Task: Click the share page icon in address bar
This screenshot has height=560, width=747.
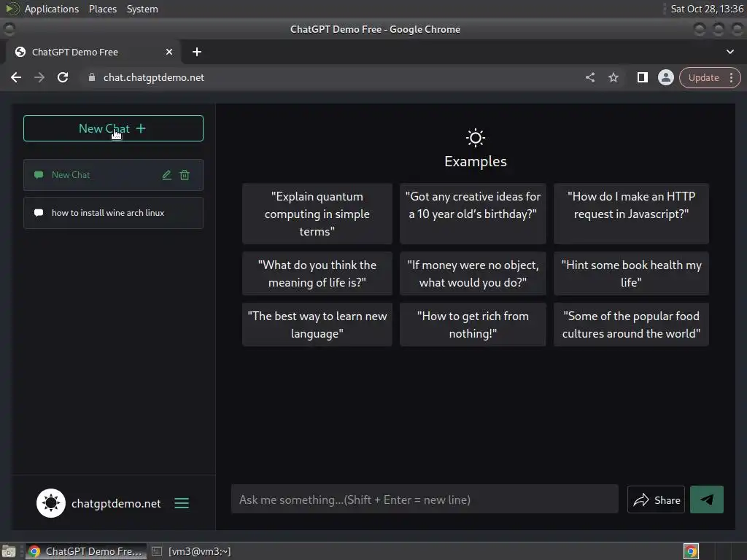Action: (590, 77)
